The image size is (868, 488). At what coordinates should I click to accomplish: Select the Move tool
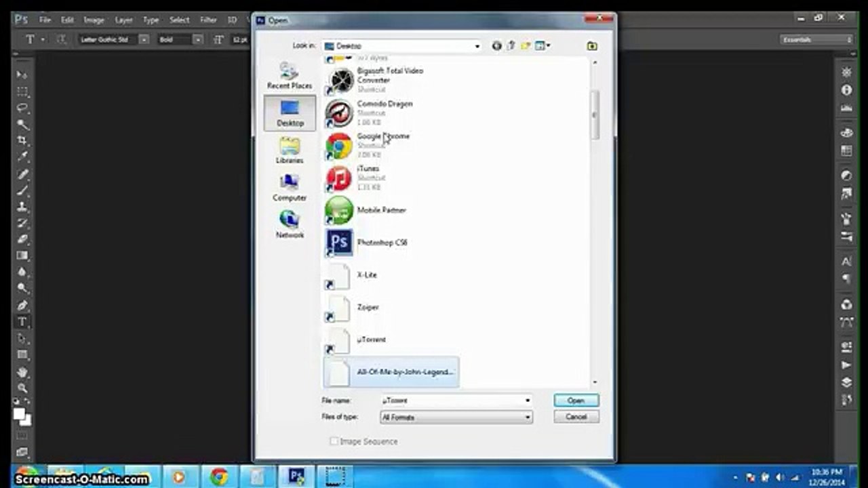coord(22,75)
